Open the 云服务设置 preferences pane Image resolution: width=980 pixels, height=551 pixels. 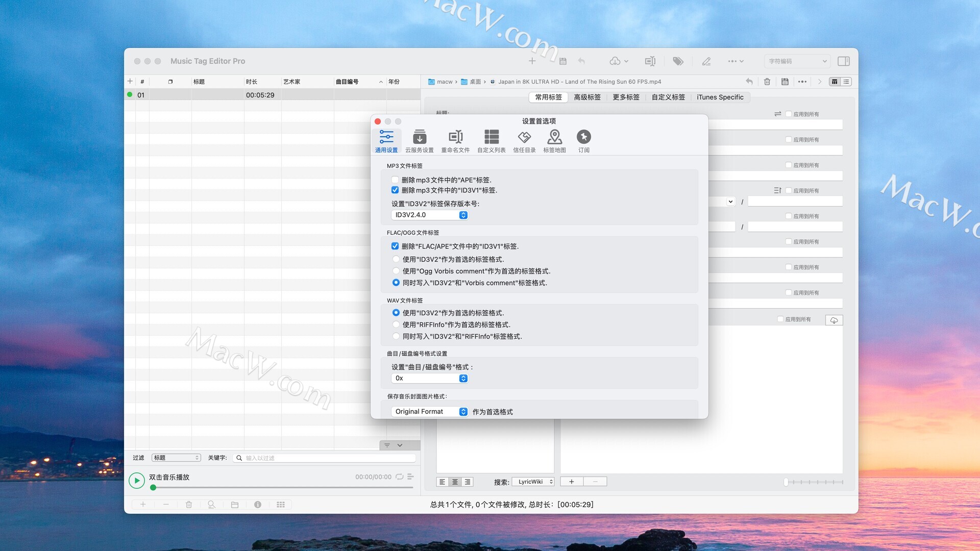point(419,141)
